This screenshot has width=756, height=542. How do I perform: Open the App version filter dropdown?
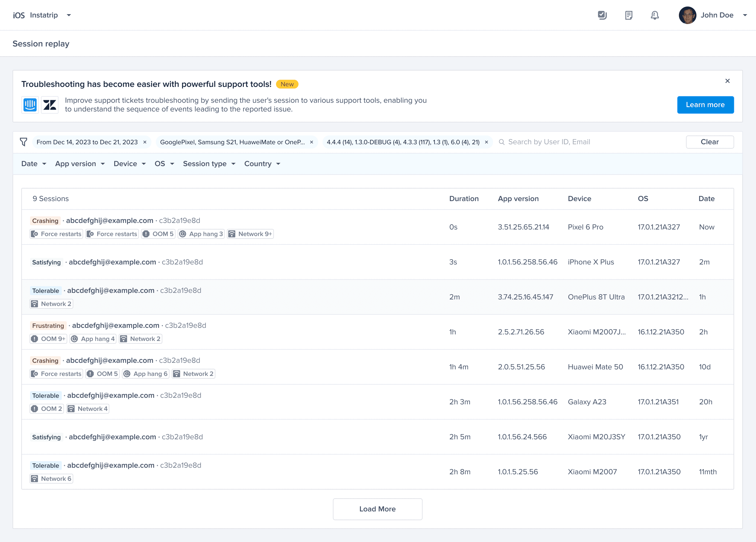(x=80, y=164)
